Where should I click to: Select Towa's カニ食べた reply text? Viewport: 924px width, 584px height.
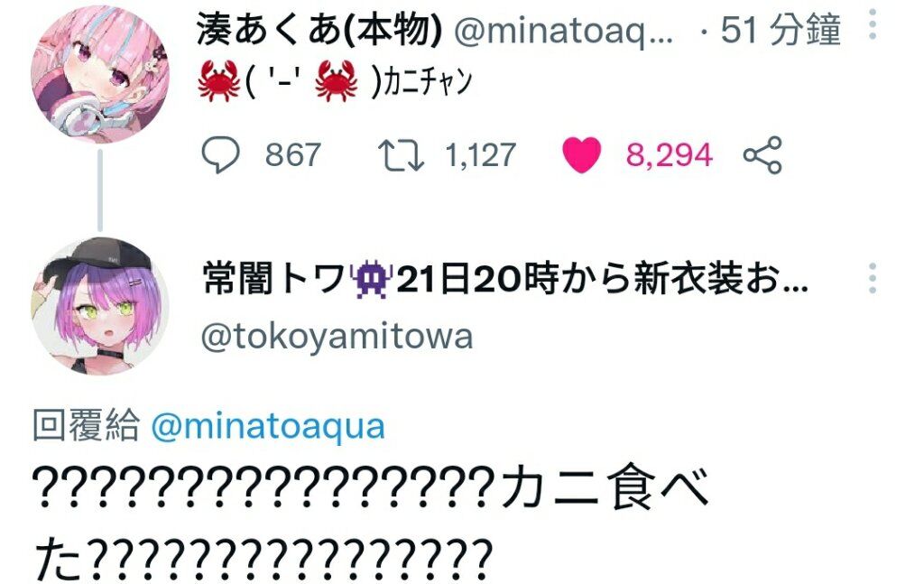[x=371, y=522]
